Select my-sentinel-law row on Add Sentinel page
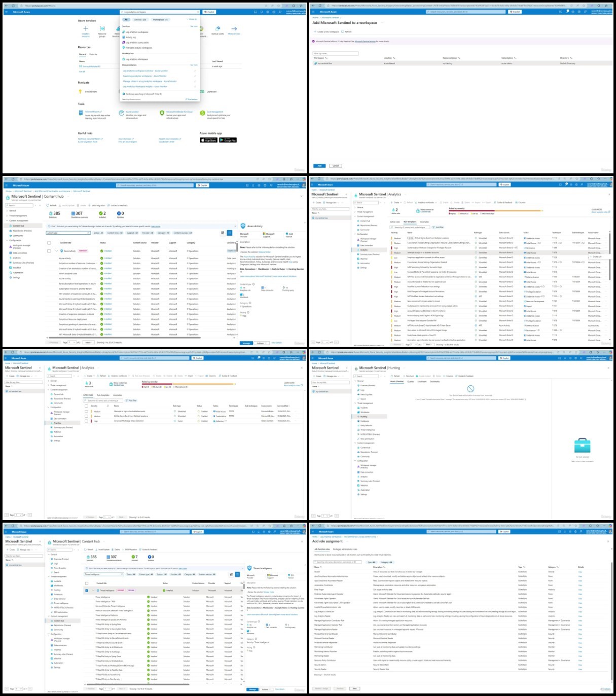This screenshot has height=696, width=616. pyautogui.click(x=462, y=63)
